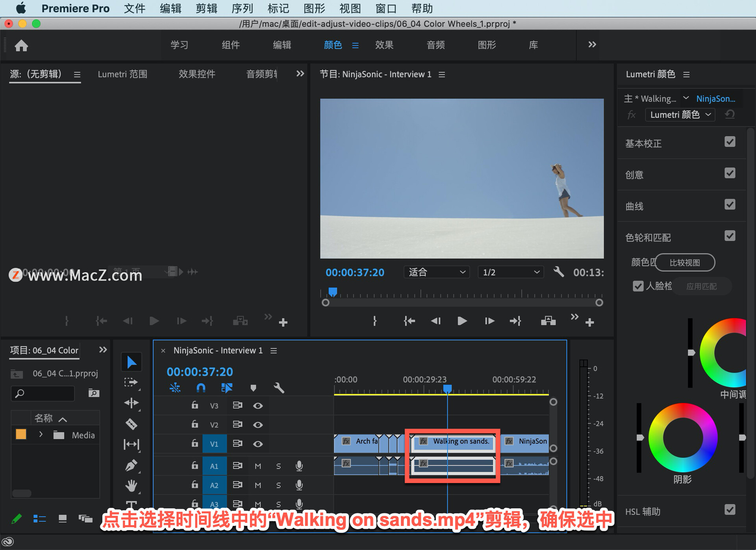Step back one frame in Program monitor
The image size is (756, 550).
(x=435, y=321)
